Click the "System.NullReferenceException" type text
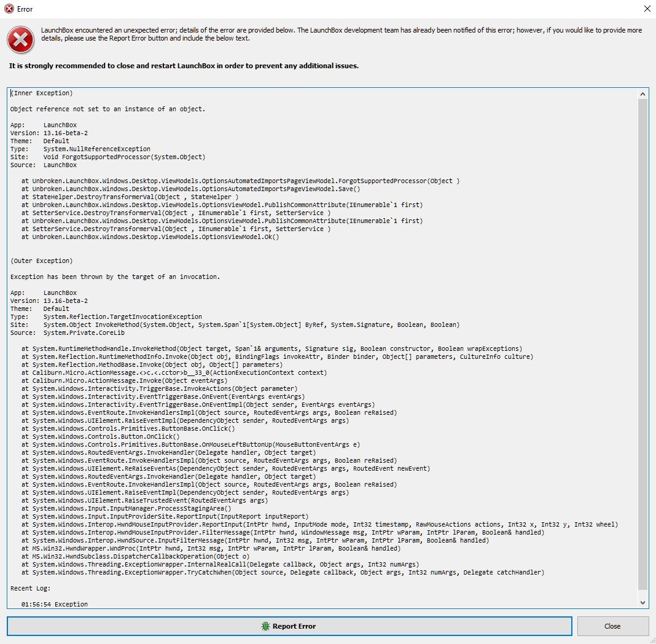The height and width of the screenshot is (644, 656). pos(96,149)
